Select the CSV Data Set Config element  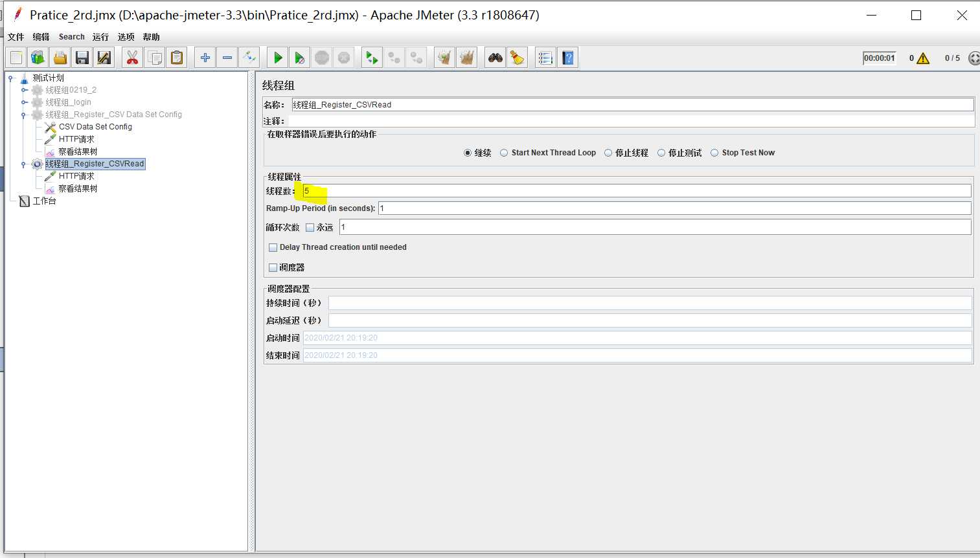(x=95, y=127)
